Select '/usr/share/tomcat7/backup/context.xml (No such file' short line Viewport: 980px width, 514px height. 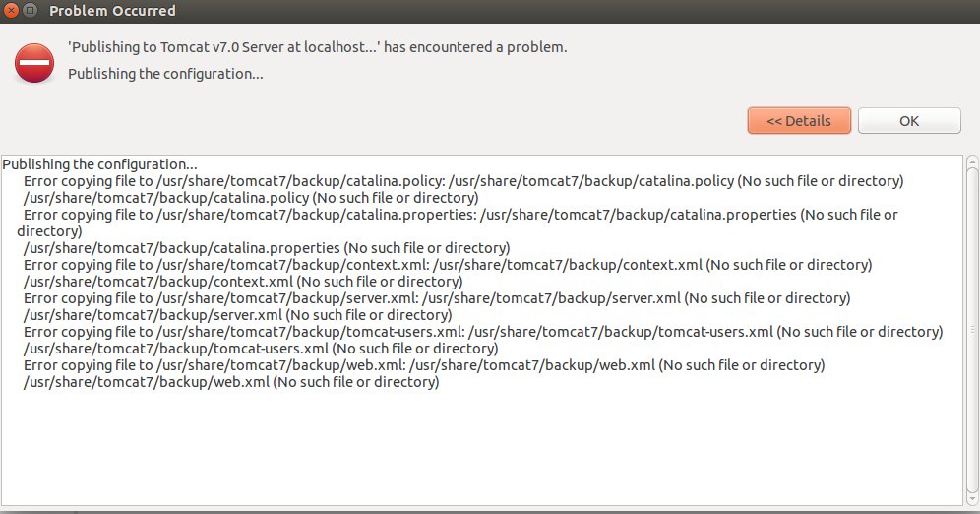243,282
